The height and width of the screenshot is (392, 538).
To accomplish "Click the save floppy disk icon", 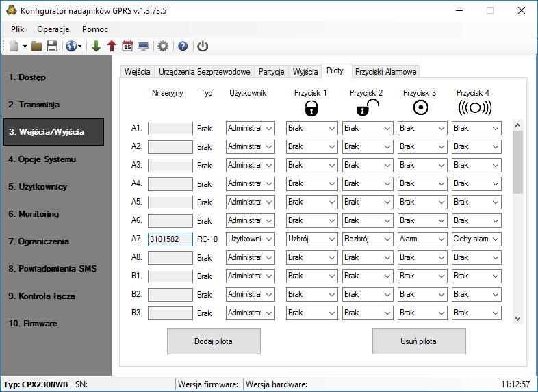I will click(x=52, y=46).
